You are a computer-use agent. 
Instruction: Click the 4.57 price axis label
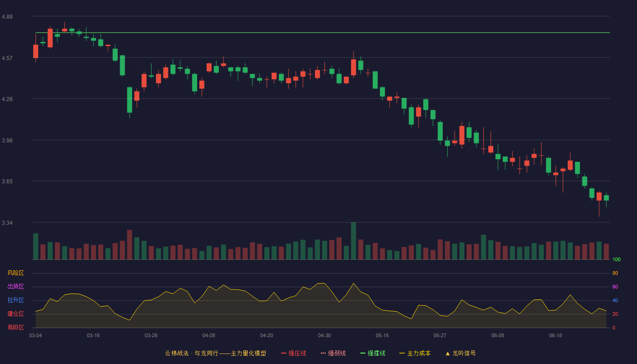7,58
